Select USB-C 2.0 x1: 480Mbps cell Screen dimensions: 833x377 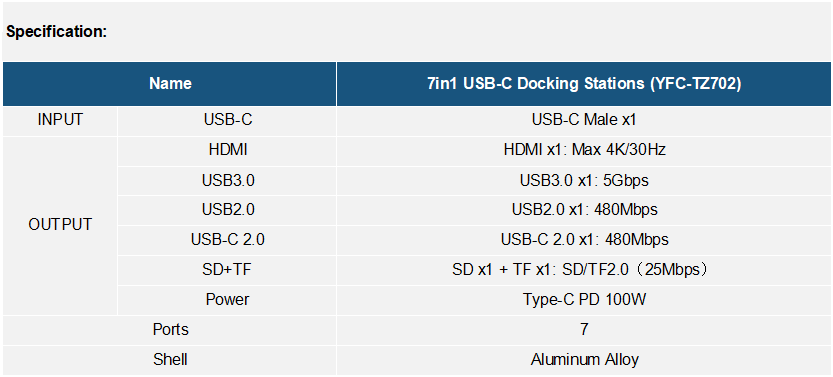pyautogui.click(x=584, y=240)
